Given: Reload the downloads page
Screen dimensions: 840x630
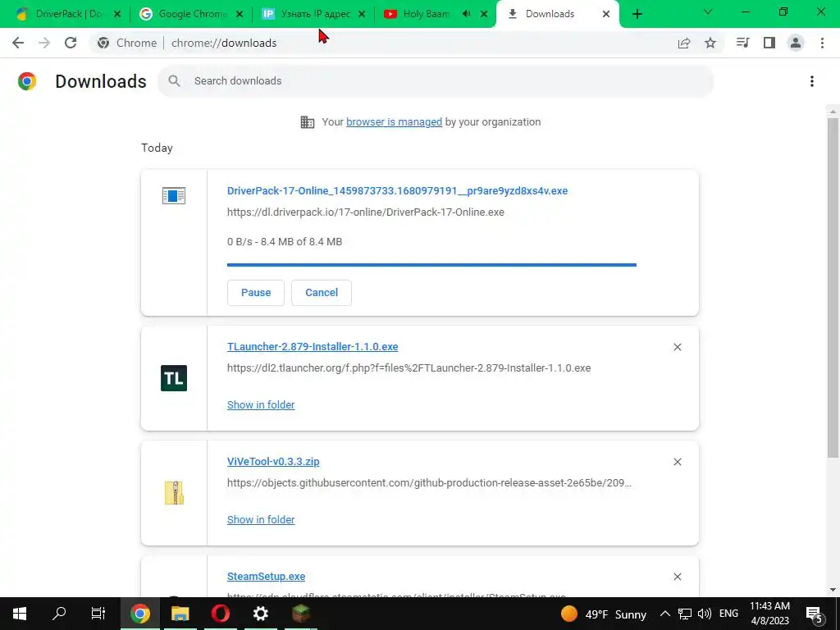Looking at the screenshot, I should tap(71, 43).
